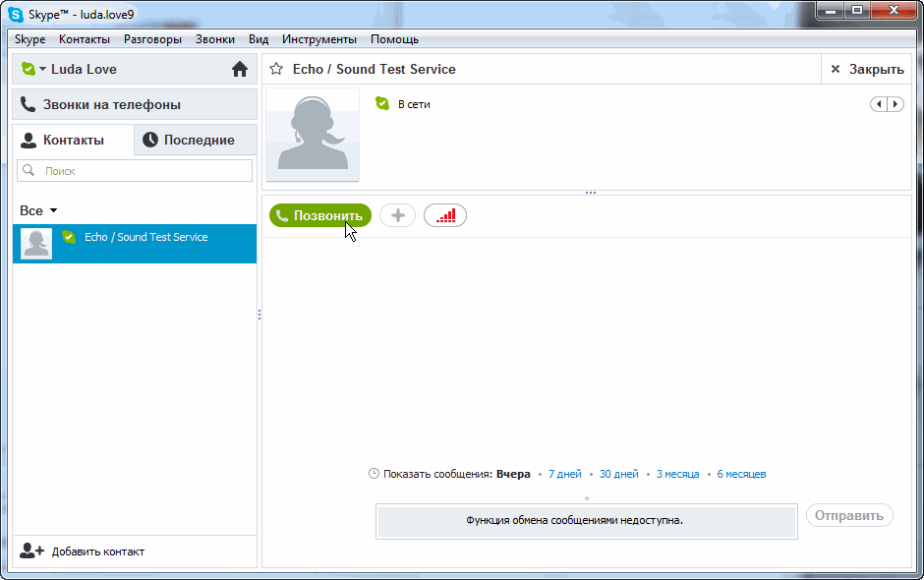The width and height of the screenshot is (924, 580).
Task: Click the Echo contact large avatar picture
Action: point(313,135)
